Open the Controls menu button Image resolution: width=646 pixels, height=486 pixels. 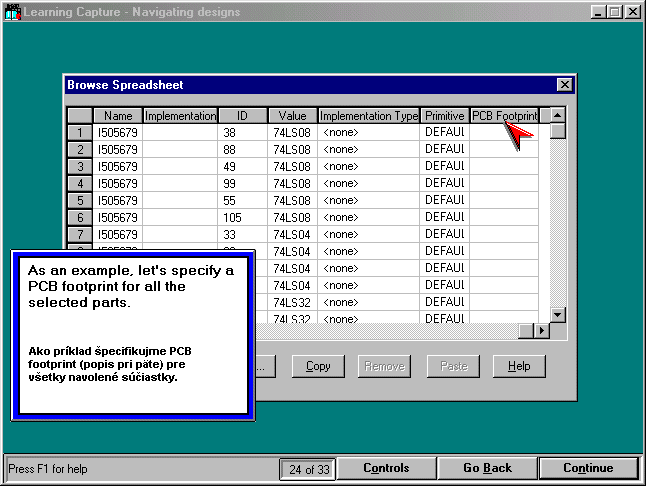click(386, 468)
